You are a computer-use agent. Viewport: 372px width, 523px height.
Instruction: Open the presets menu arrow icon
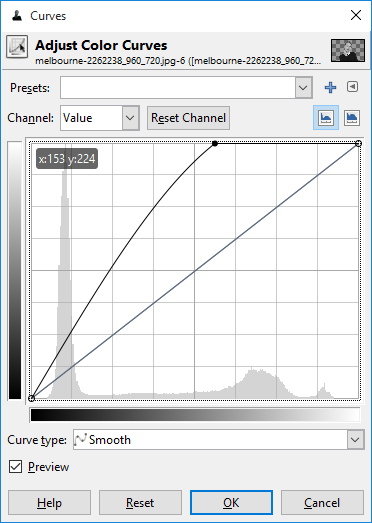click(x=352, y=87)
